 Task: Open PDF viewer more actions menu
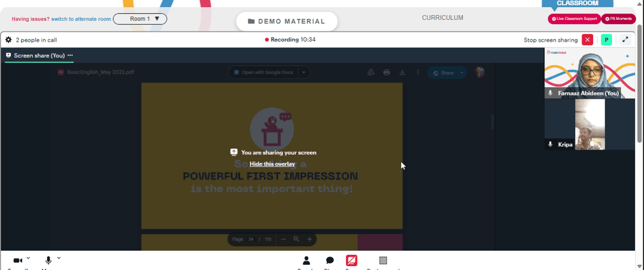coord(418,72)
